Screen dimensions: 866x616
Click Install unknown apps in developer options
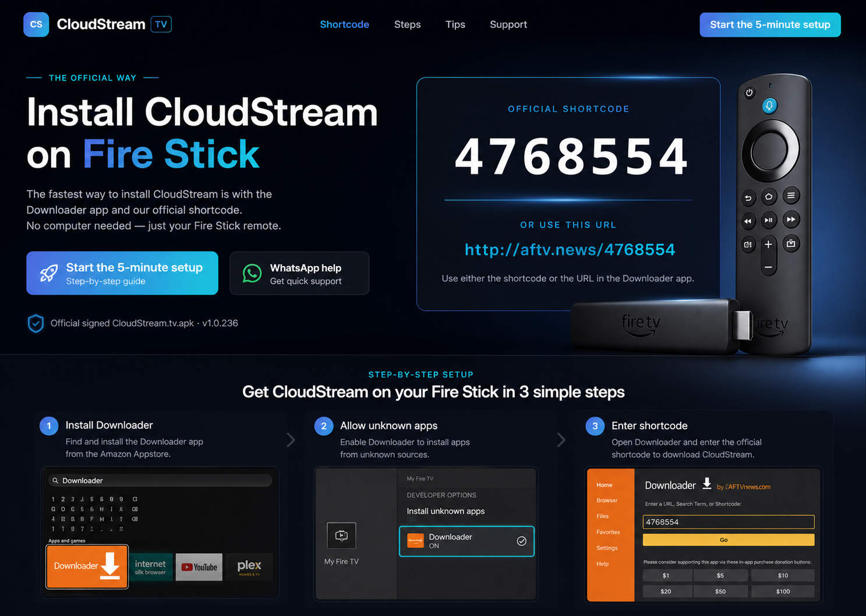[446, 511]
